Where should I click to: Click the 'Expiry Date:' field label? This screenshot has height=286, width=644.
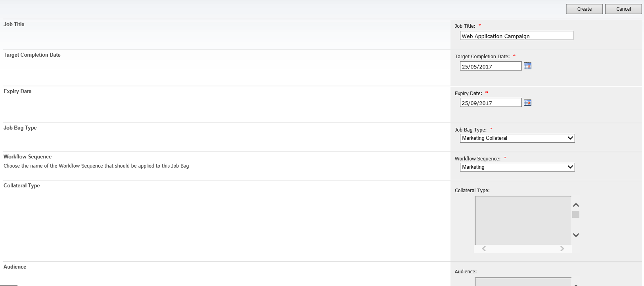click(x=468, y=93)
